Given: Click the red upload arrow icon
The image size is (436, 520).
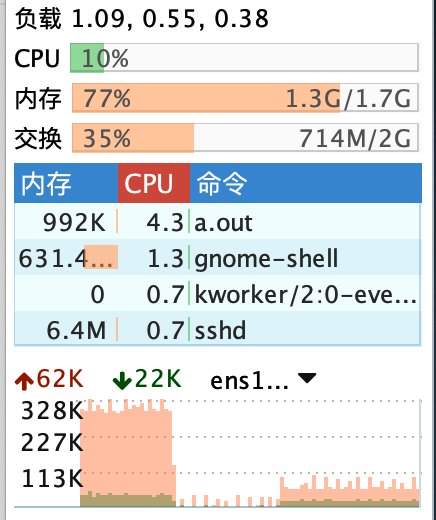Looking at the screenshot, I should pyautogui.click(x=24, y=381).
